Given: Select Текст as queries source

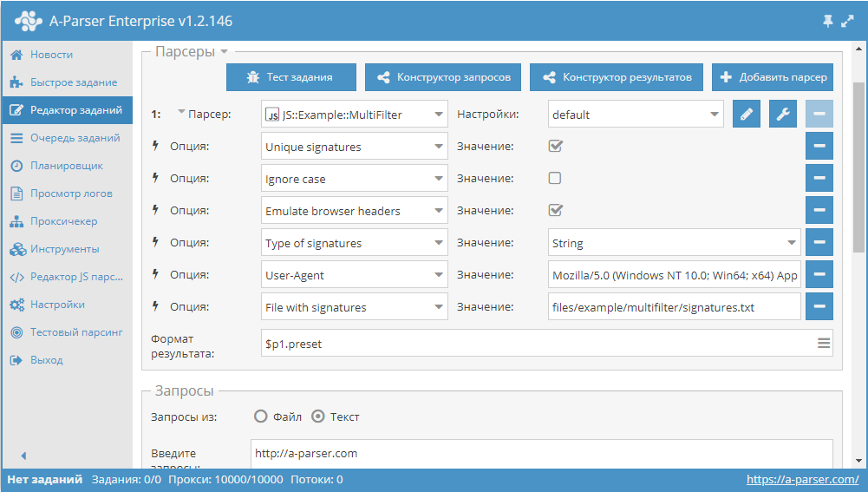Looking at the screenshot, I should (317, 417).
